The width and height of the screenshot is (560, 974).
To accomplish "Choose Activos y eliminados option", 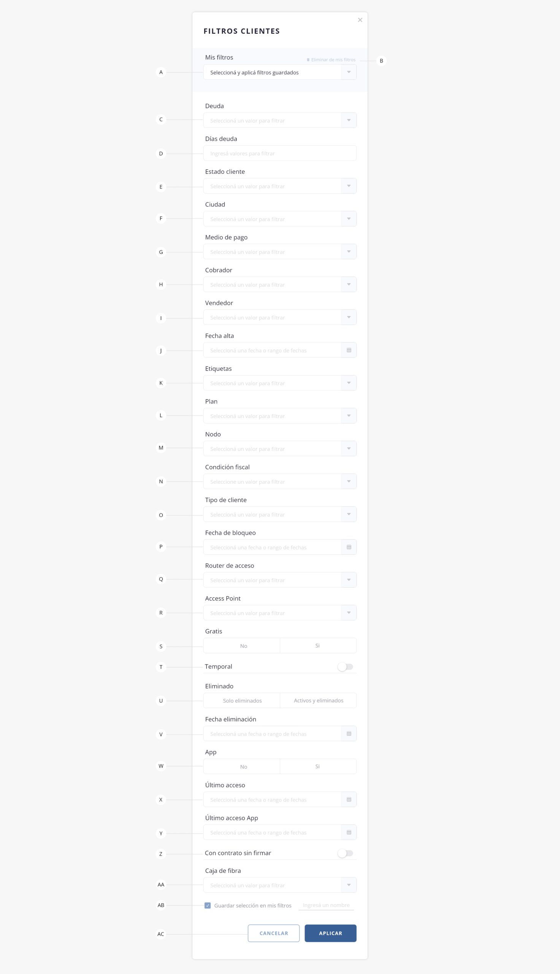I will tap(319, 700).
